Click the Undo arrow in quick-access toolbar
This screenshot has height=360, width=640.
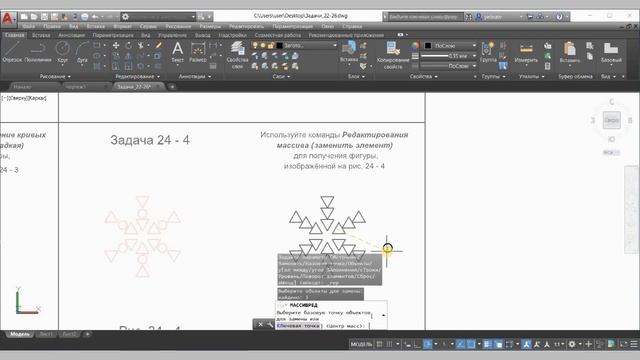pyautogui.click(x=95, y=17)
